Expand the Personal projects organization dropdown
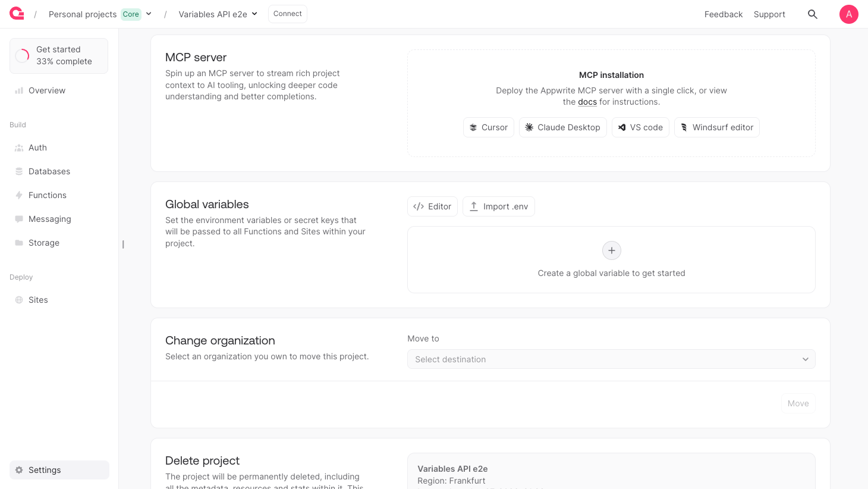 point(148,14)
